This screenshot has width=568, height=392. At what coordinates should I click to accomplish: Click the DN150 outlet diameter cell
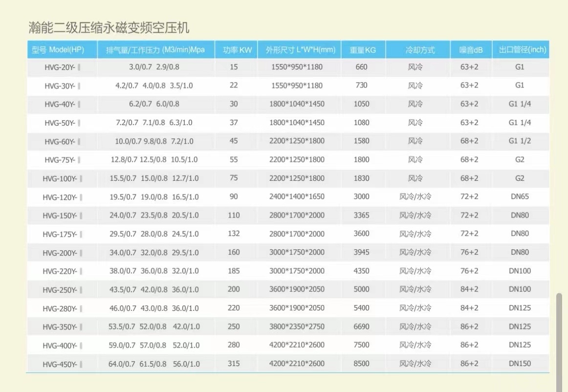pos(520,364)
